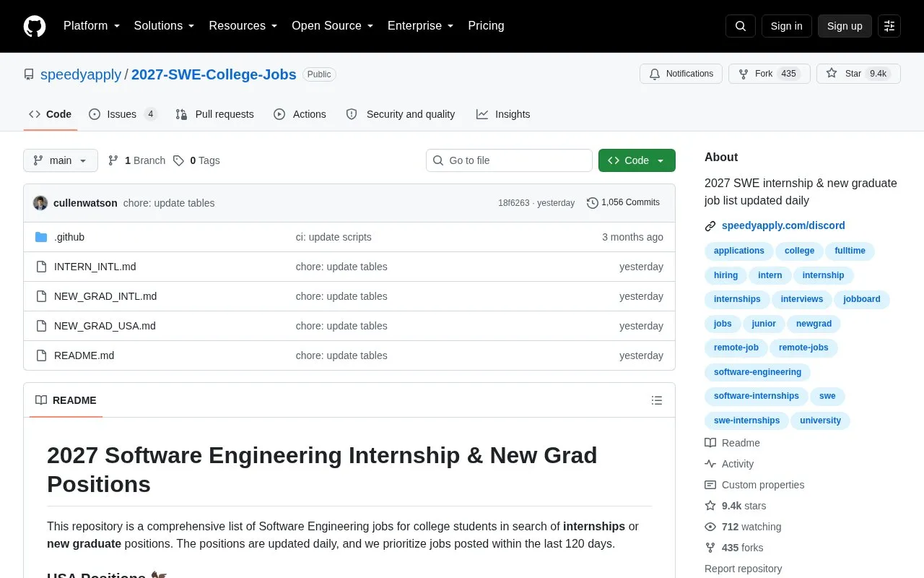Open the 2027-SWE-College-Jobs repo link
This screenshot has width=924, height=578.
click(x=214, y=74)
